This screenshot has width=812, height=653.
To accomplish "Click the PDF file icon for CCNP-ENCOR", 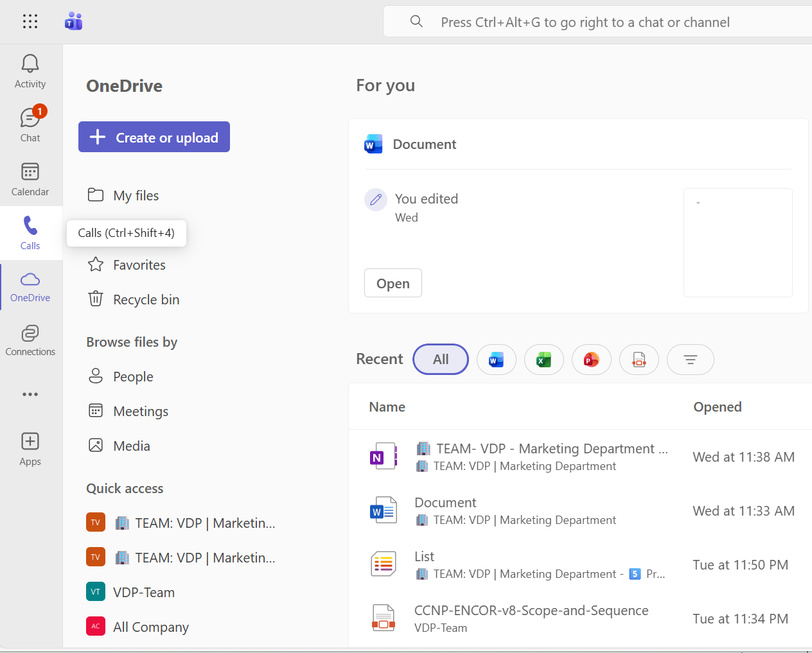I will (x=384, y=618).
